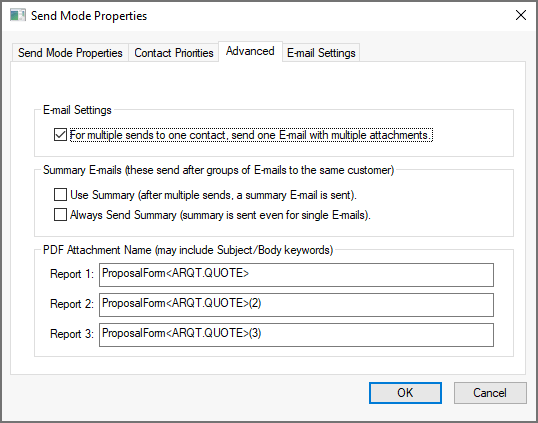This screenshot has width=538, height=423.
Task: Click the Summary E-mails group heading
Action: pos(218,170)
